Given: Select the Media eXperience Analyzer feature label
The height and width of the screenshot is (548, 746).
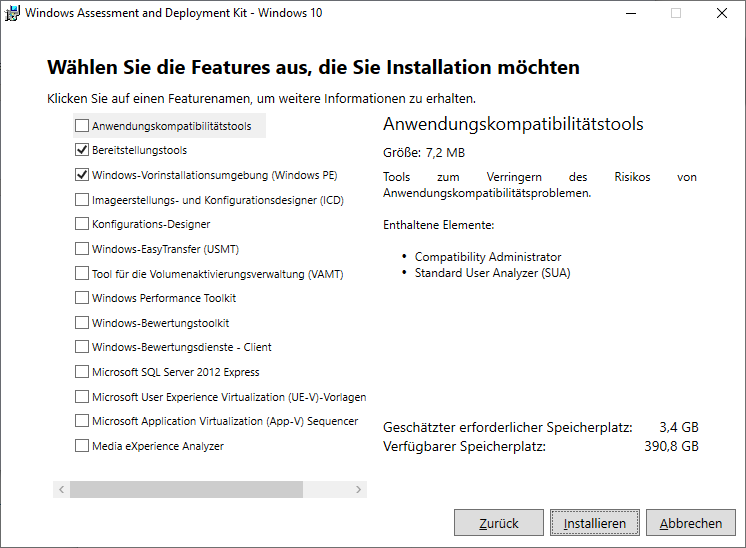Looking at the screenshot, I should pyautogui.click(x=158, y=446).
